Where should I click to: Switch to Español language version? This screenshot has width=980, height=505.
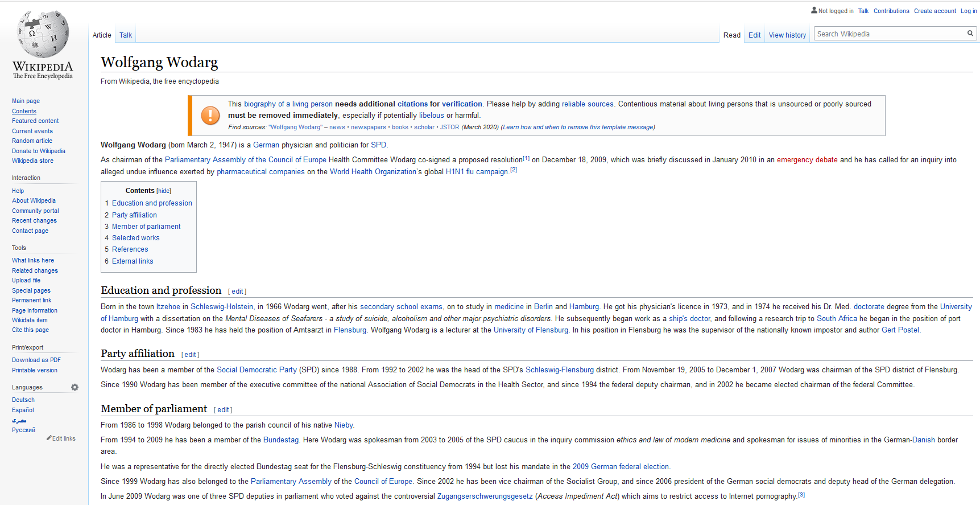[x=23, y=410]
